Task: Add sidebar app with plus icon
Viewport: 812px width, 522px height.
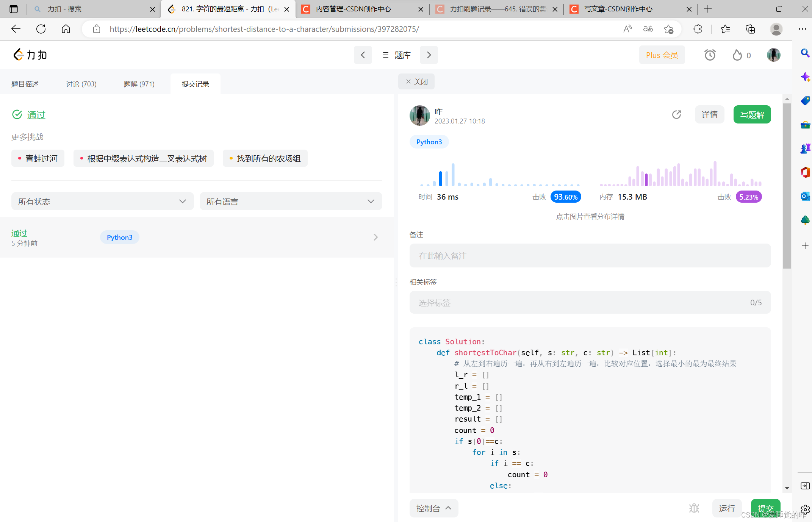Action: click(805, 246)
